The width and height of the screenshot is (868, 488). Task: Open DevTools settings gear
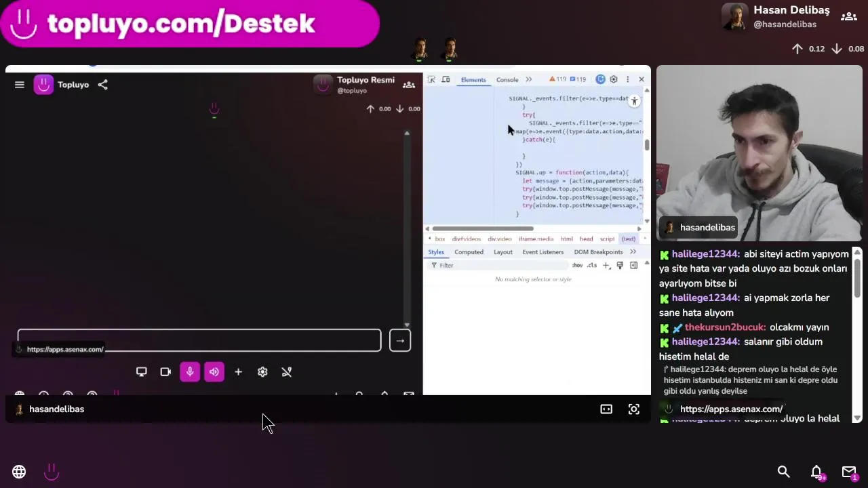click(x=614, y=79)
